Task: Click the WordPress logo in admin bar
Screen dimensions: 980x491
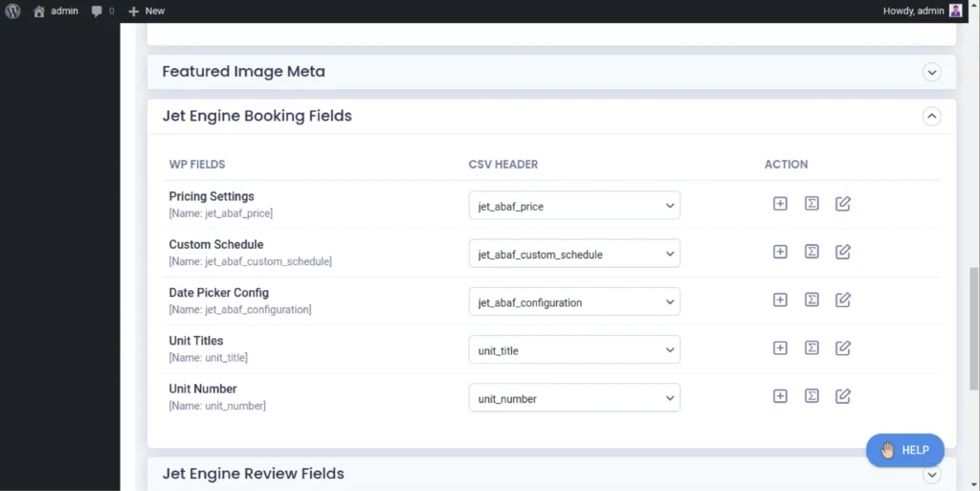Action: [12, 11]
